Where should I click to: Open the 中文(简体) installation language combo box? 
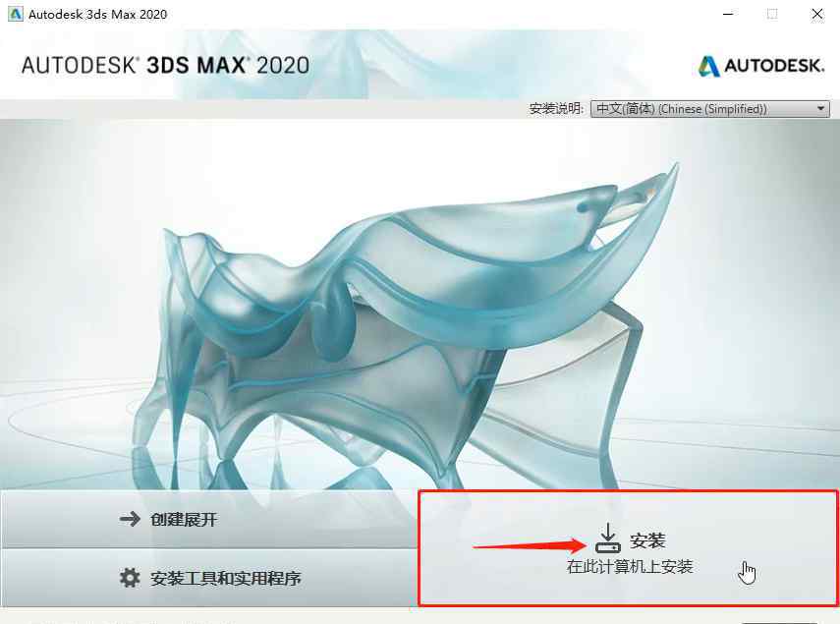(709, 109)
